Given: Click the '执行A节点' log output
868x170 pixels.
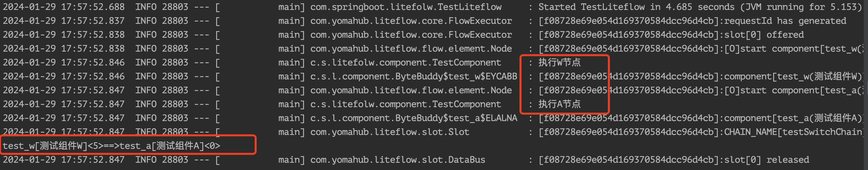Looking at the screenshot, I should click(x=559, y=104).
